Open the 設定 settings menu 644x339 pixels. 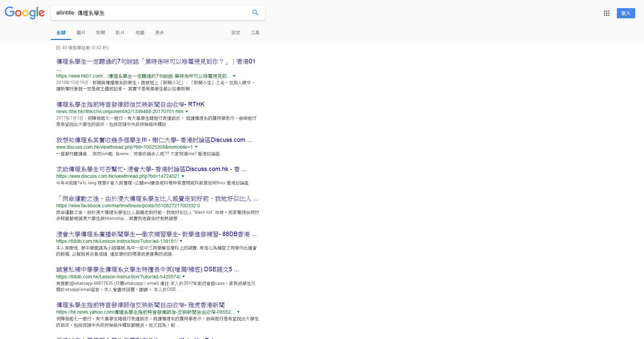pyautogui.click(x=236, y=33)
